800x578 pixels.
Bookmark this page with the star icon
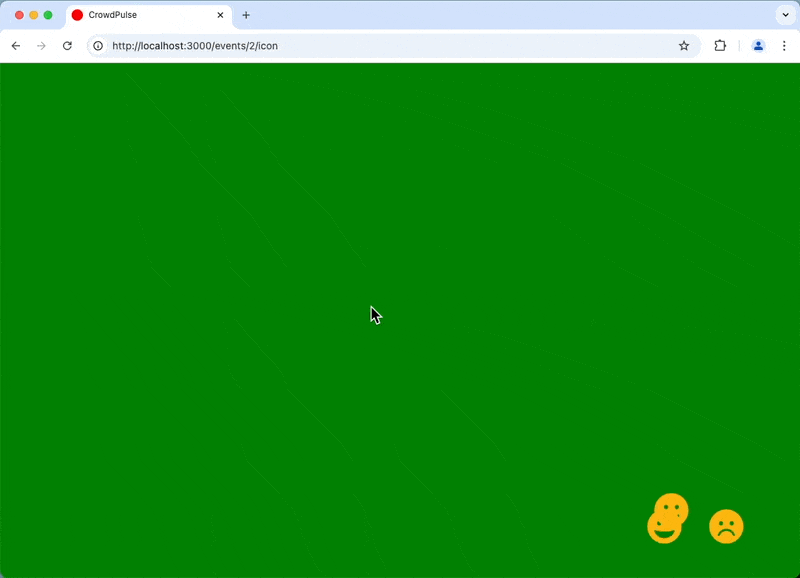click(x=684, y=46)
